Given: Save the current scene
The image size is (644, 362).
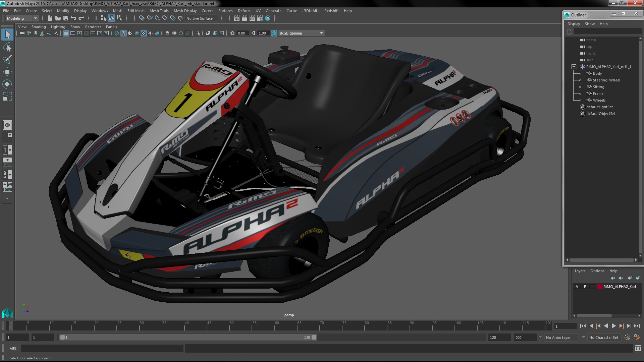Looking at the screenshot, I should pos(66,18).
